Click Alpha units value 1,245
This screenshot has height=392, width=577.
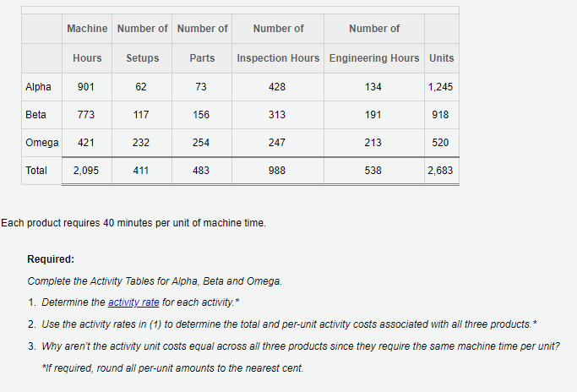click(x=440, y=87)
